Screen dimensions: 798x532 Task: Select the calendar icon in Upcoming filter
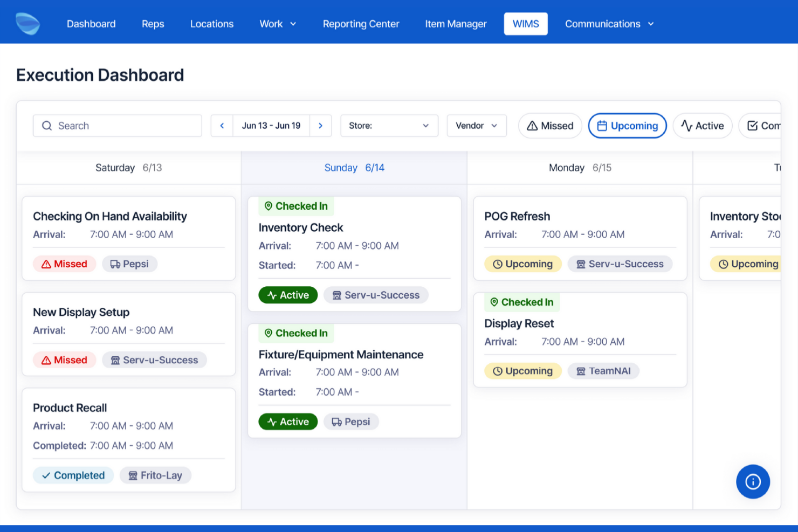[x=602, y=126]
